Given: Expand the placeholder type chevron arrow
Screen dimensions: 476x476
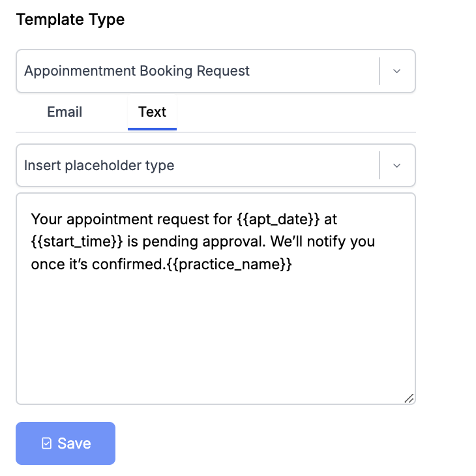Looking at the screenshot, I should point(396,166).
